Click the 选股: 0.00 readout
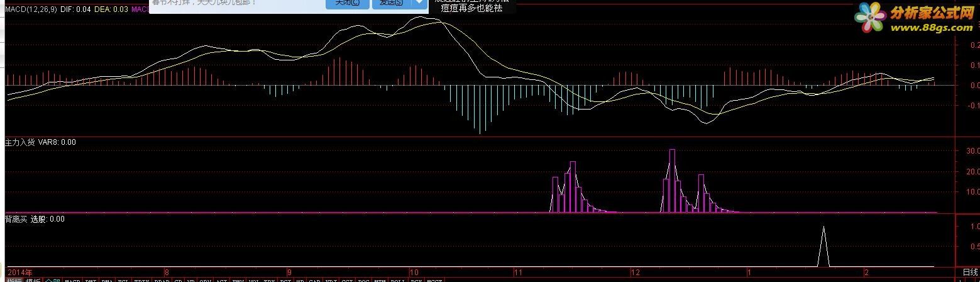This screenshot has width=980, height=282. [48, 219]
